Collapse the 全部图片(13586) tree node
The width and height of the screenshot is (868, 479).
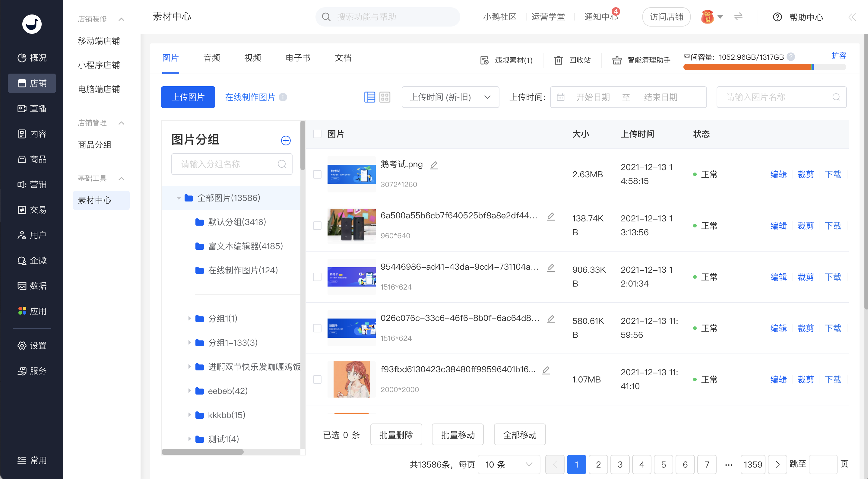[179, 198]
